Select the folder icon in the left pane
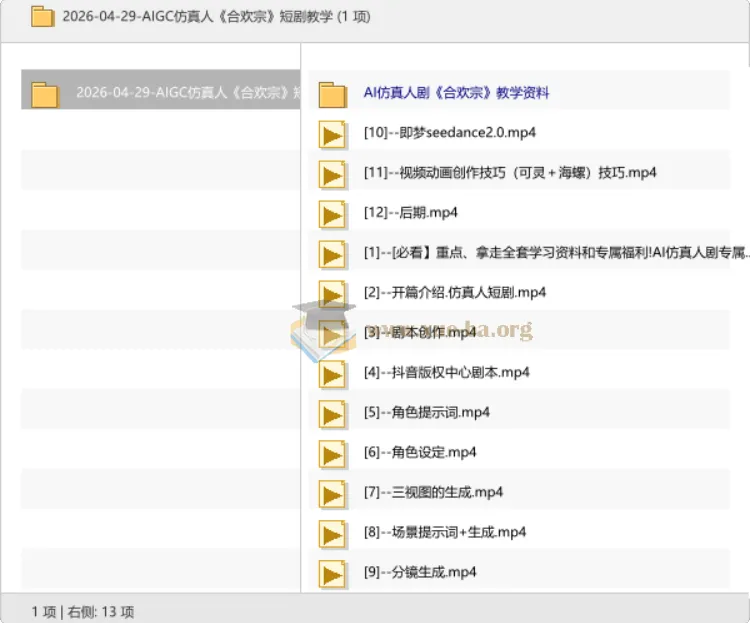 click(x=44, y=94)
